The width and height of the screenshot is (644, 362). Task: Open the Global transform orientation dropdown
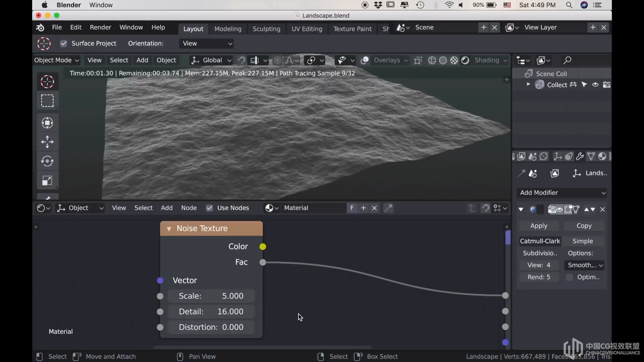(211, 60)
